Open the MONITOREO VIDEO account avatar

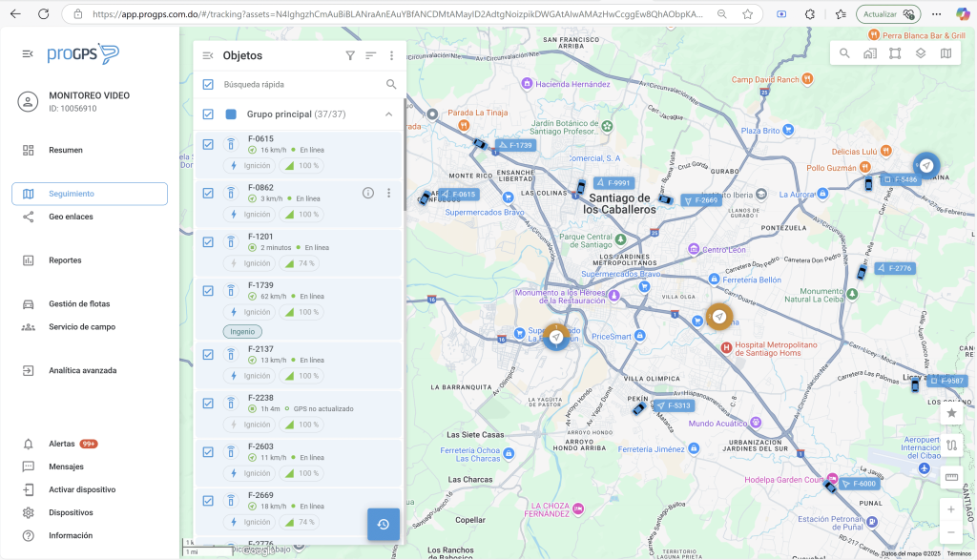click(x=28, y=101)
